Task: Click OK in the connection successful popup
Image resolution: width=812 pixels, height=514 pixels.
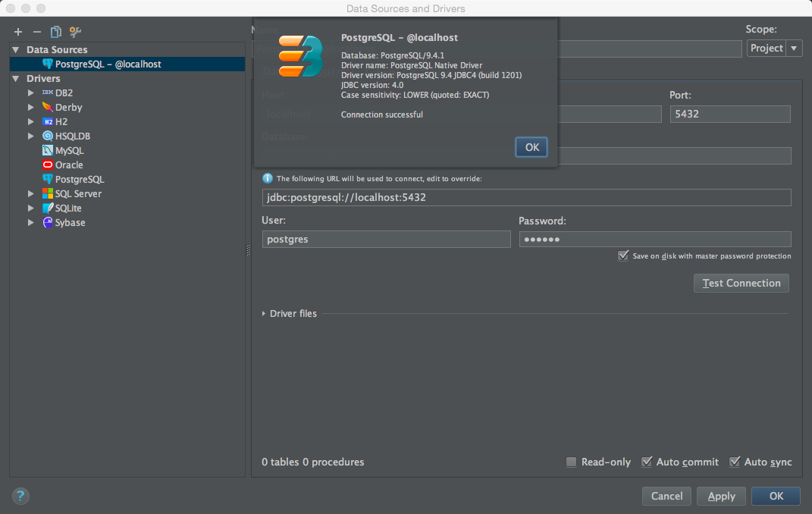Action: click(x=531, y=147)
